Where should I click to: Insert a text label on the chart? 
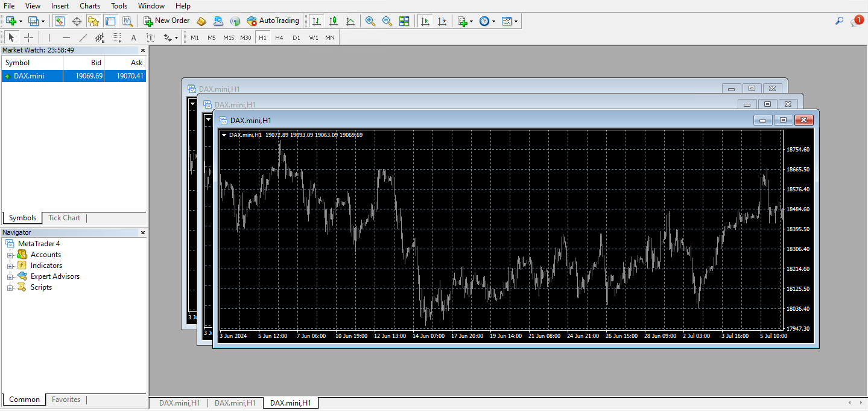(x=150, y=37)
